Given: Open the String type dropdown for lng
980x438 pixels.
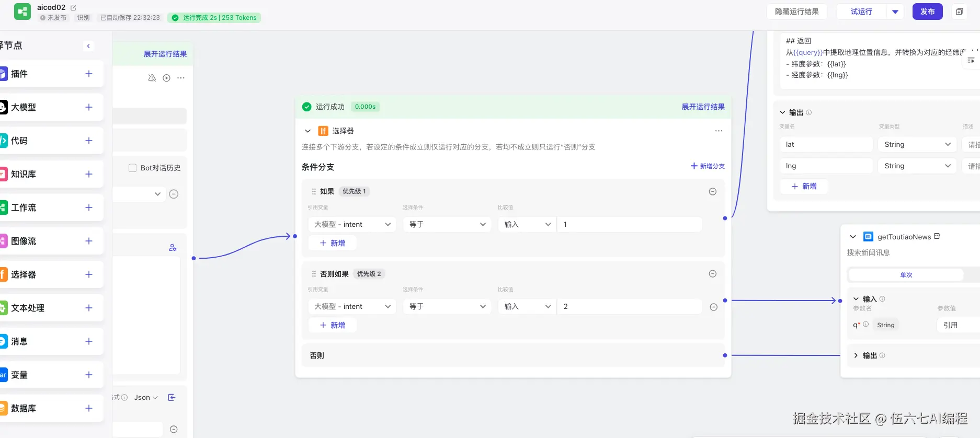Looking at the screenshot, I should tap(917, 166).
